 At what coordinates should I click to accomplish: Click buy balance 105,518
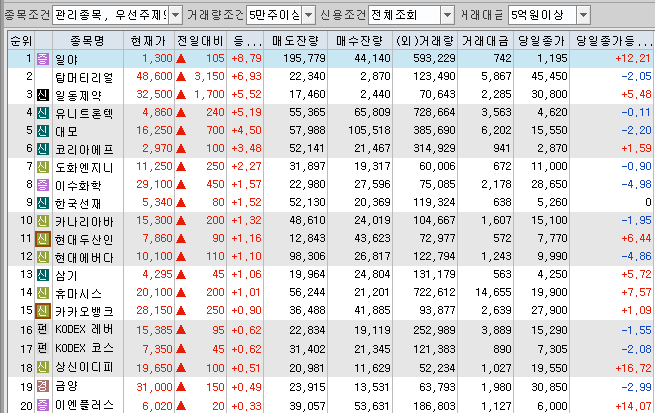(369, 130)
